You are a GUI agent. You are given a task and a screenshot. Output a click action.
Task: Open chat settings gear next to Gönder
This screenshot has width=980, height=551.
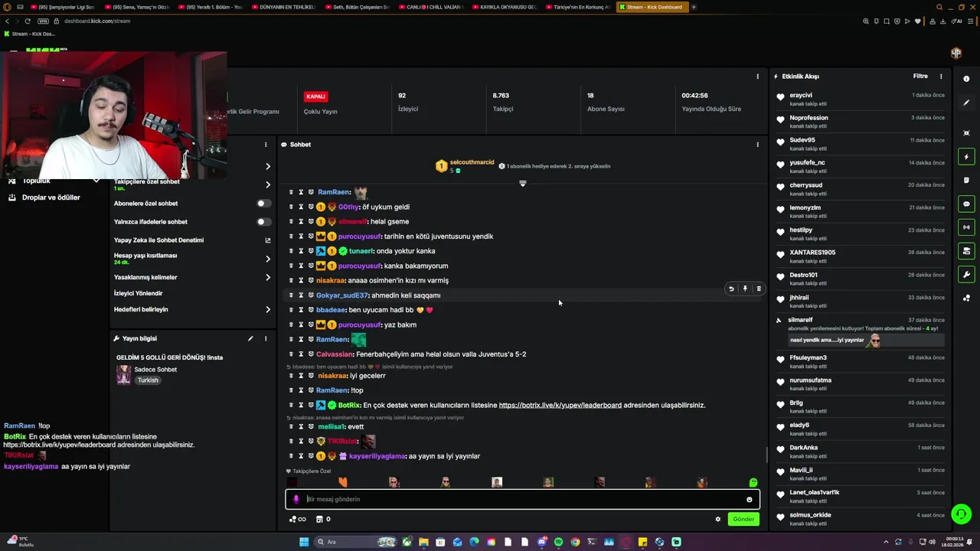click(718, 519)
